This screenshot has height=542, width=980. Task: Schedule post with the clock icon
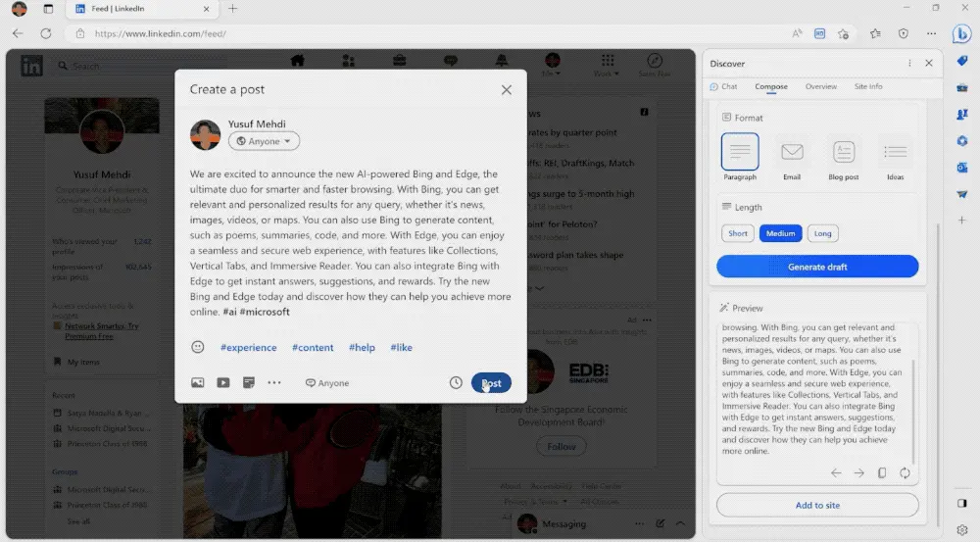click(x=456, y=382)
